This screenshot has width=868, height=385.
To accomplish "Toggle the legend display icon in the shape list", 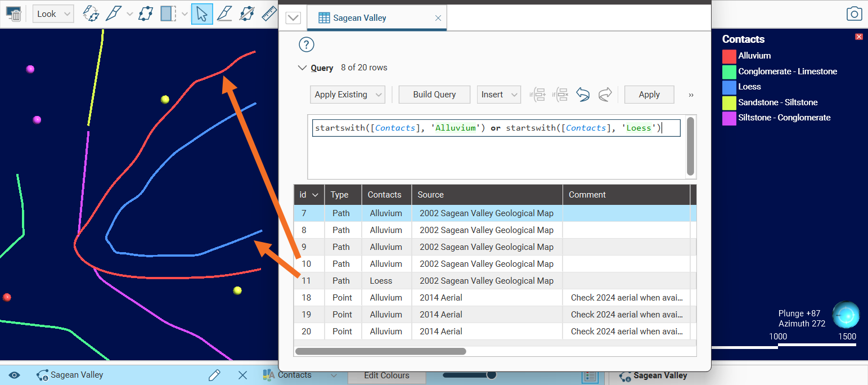I will click(590, 376).
